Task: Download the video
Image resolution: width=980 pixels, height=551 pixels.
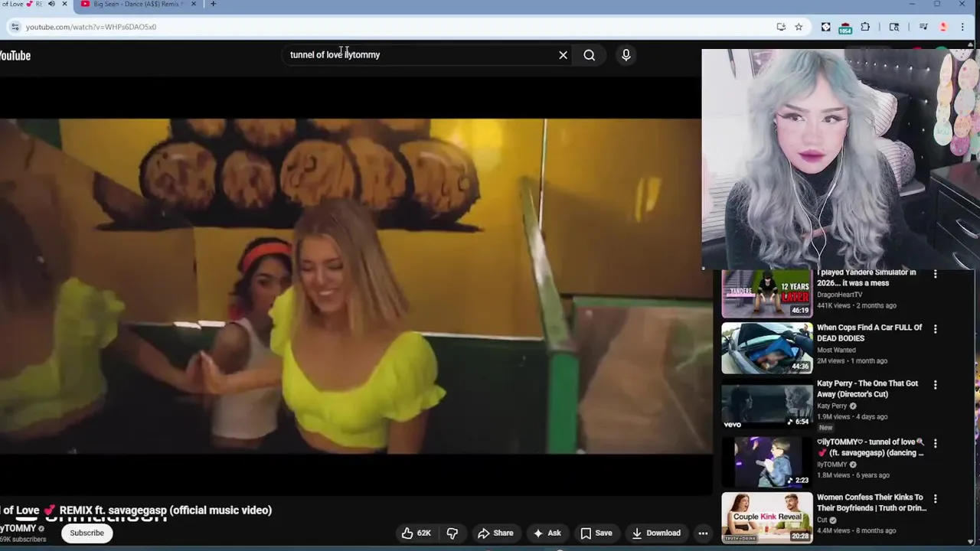Action: pyautogui.click(x=656, y=533)
